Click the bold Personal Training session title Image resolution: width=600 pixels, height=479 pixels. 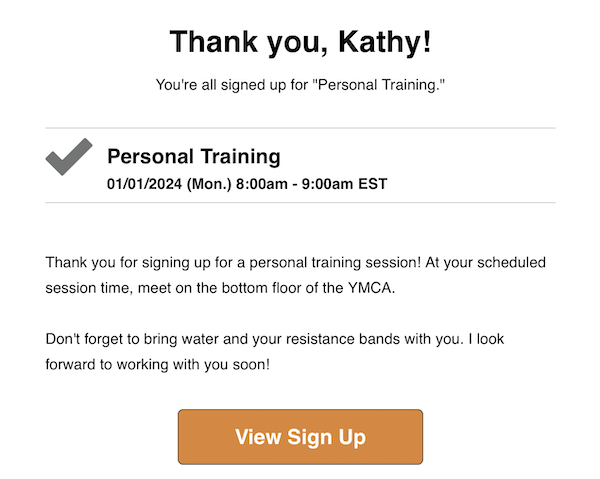click(x=194, y=156)
